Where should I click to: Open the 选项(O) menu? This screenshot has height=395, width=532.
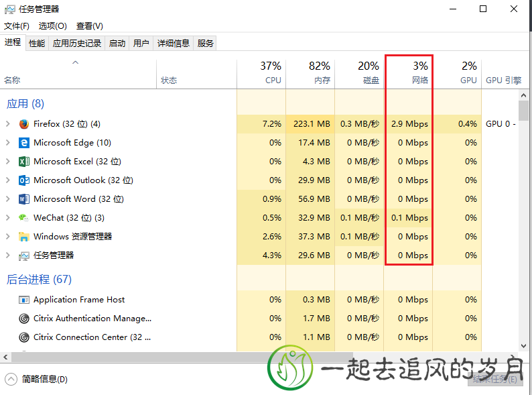click(52, 25)
